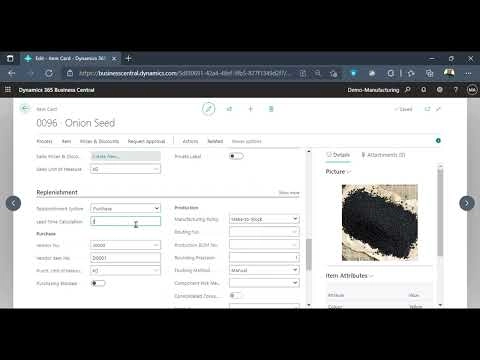Toggle the Purchasing Blocked switch
This screenshot has height=360, width=480.
pos(98,283)
